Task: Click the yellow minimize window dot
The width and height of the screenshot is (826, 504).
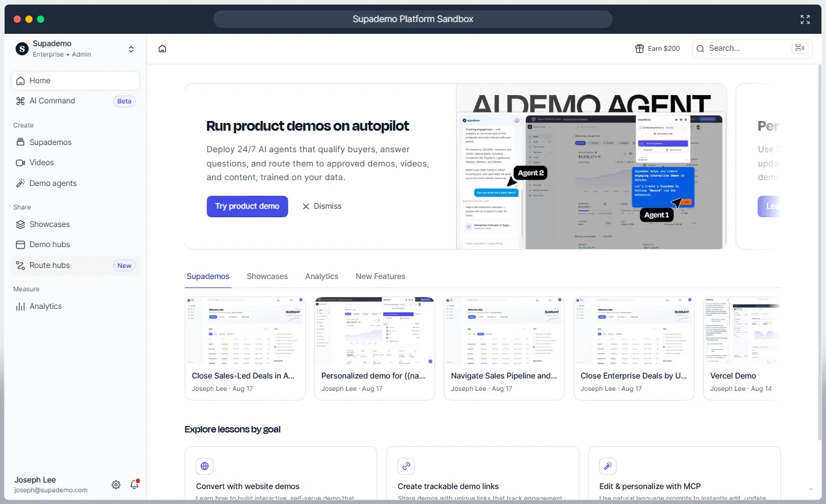Action: coord(29,20)
